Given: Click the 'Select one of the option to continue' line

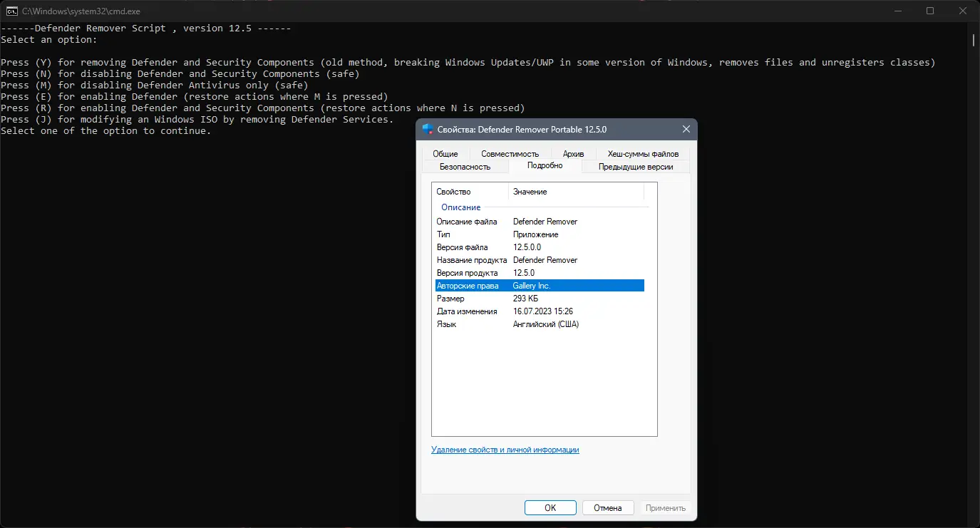Looking at the screenshot, I should pos(106,131).
